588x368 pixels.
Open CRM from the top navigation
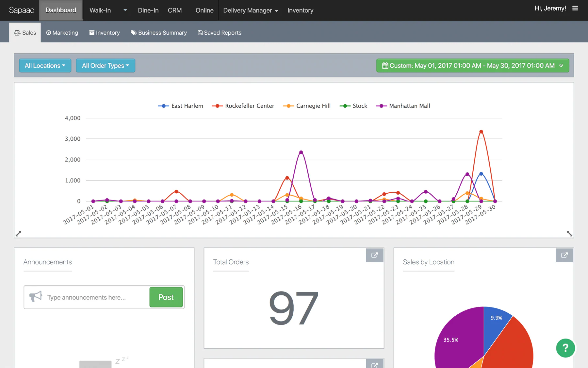coord(175,10)
